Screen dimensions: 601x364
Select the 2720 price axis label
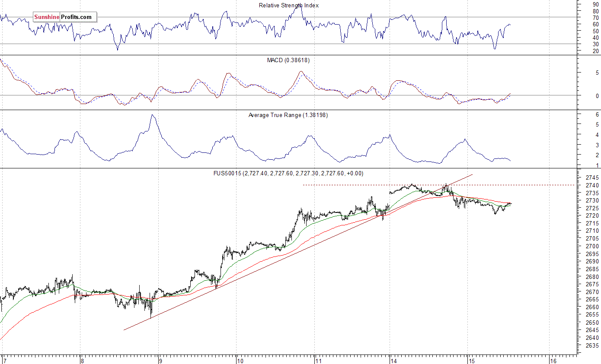(x=593, y=215)
